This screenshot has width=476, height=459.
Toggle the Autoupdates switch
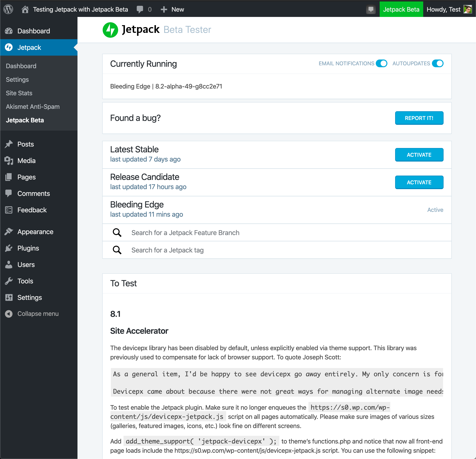[438, 63]
